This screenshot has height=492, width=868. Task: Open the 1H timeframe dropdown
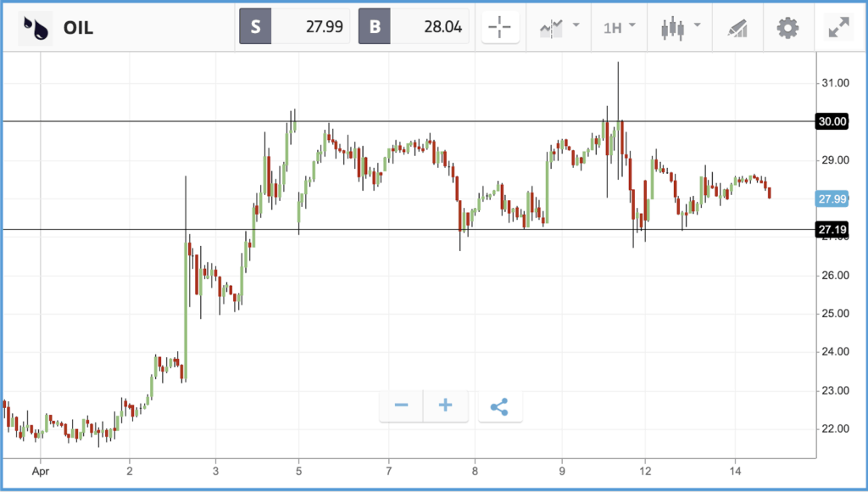[619, 26]
